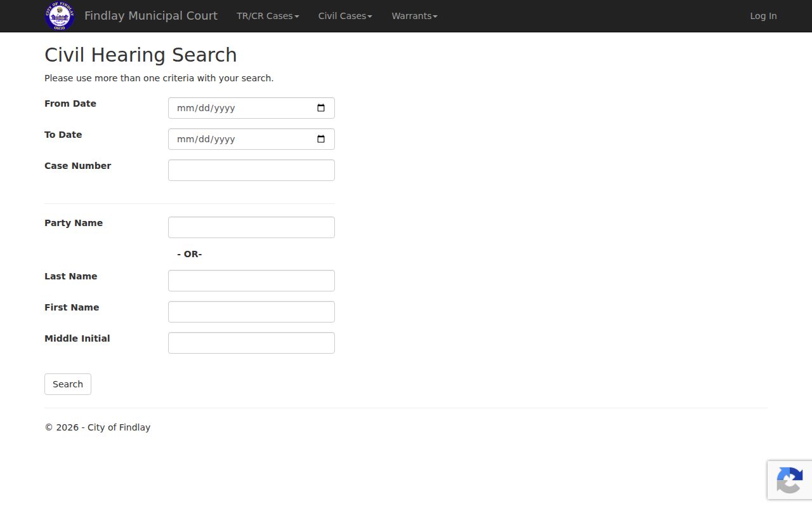
Task: Click the Civil Hearing Search heading
Action: (x=141, y=55)
